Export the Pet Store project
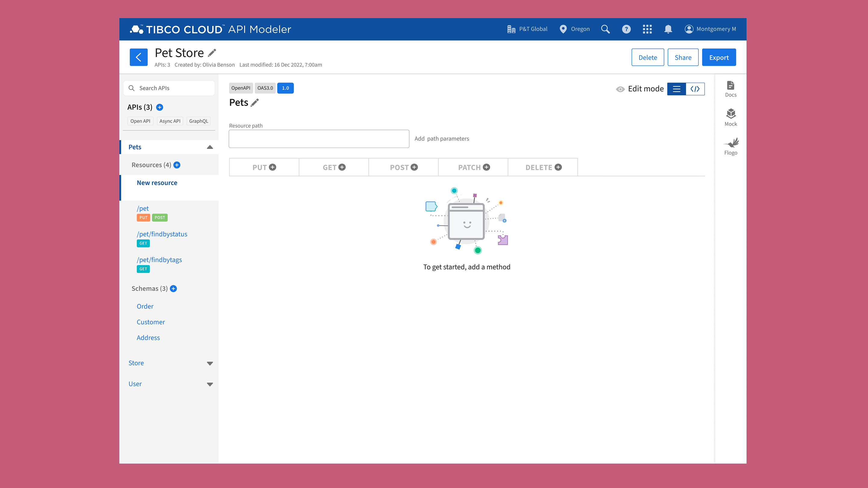This screenshot has width=868, height=488. click(719, 57)
